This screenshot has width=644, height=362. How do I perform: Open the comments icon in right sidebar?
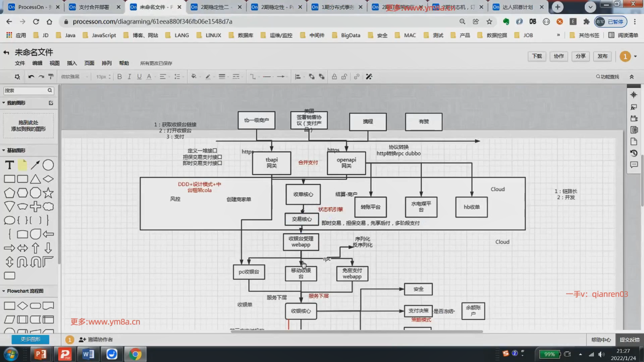634,165
